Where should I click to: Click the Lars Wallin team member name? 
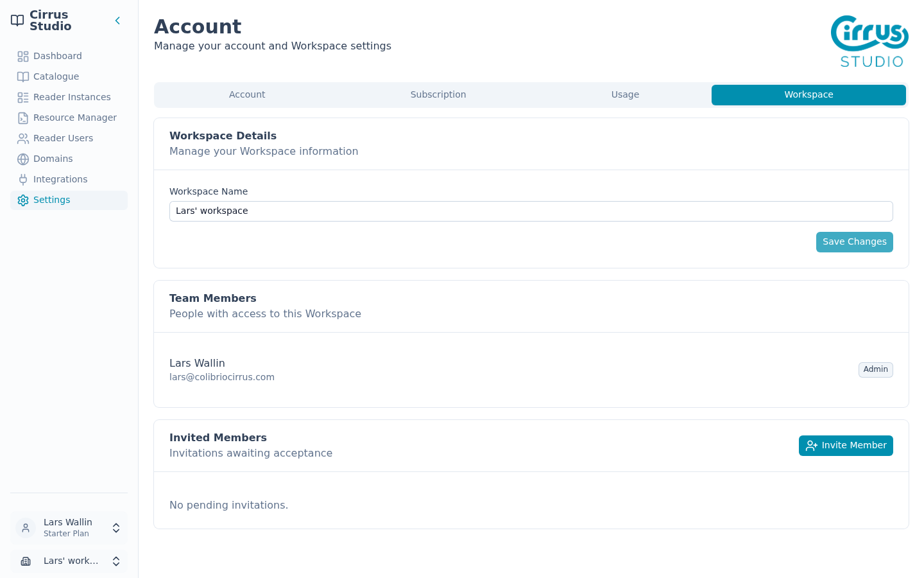(x=197, y=363)
